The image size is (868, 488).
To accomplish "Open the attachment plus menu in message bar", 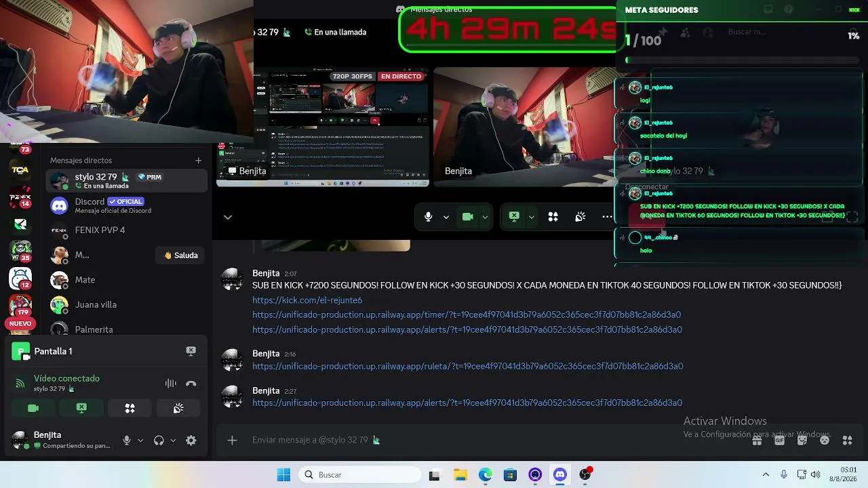I will tap(232, 440).
